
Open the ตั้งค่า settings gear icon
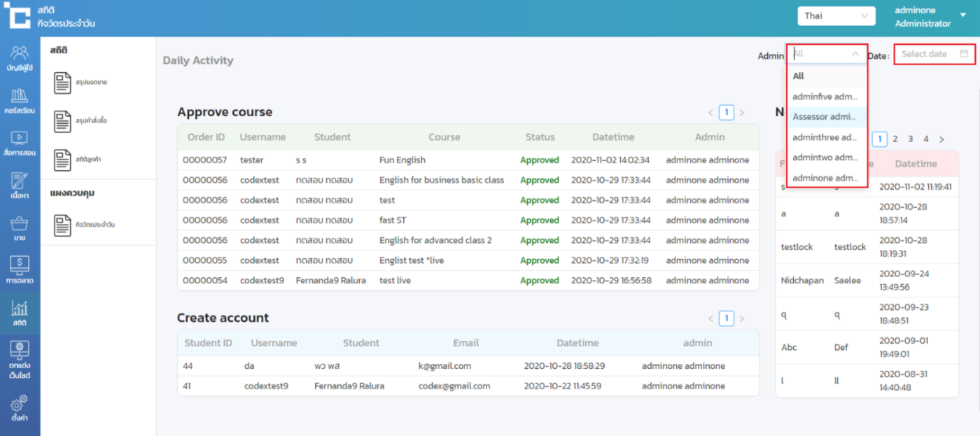[x=20, y=407]
